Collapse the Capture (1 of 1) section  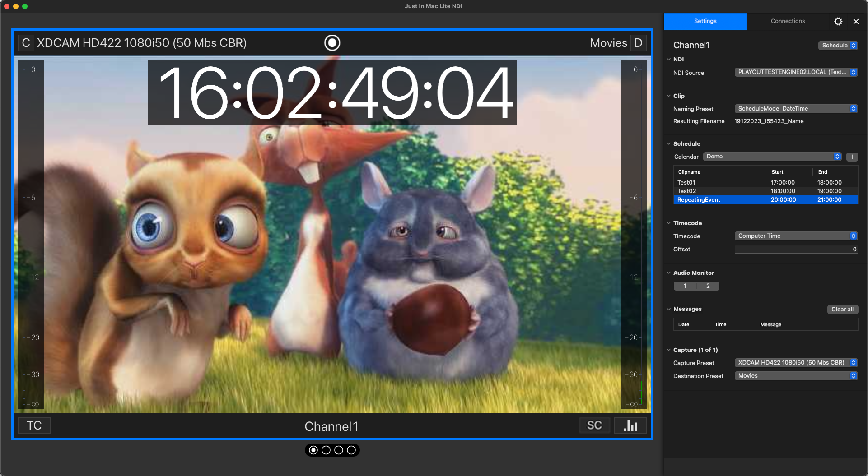tap(669, 350)
